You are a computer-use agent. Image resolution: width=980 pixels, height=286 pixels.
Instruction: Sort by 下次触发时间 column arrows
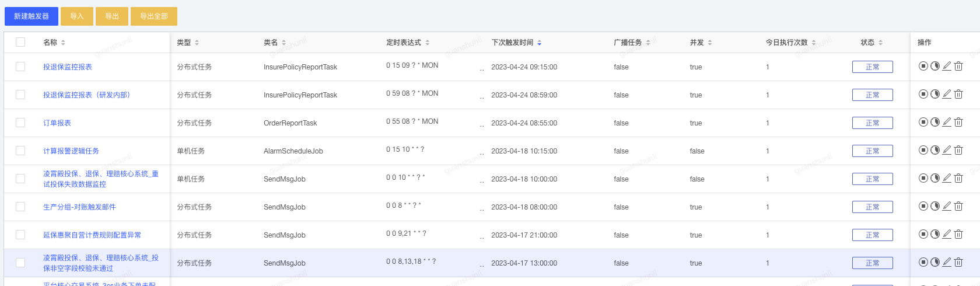point(540,43)
